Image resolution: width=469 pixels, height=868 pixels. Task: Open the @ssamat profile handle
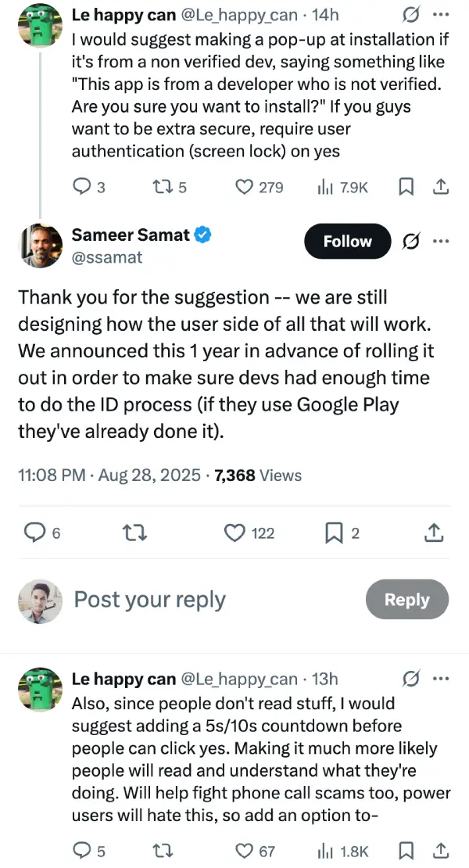pyautogui.click(x=107, y=257)
